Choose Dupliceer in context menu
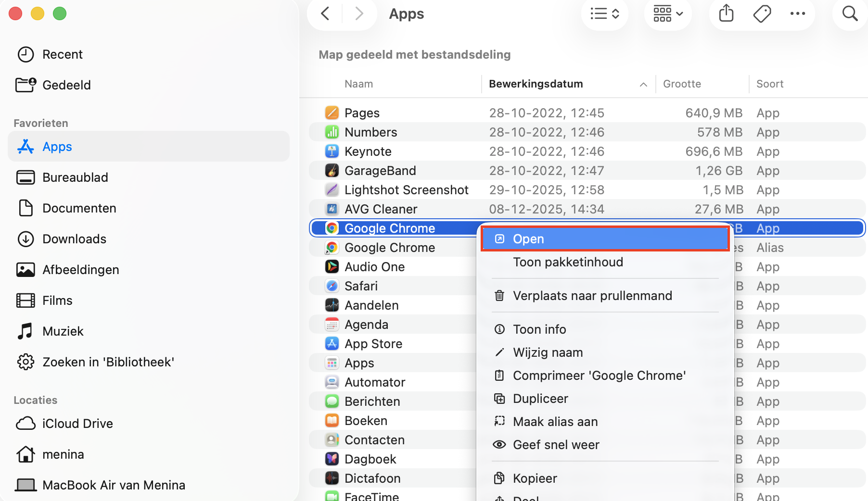The width and height of the screenshot is (868, 501). click(x=605, y=399)
